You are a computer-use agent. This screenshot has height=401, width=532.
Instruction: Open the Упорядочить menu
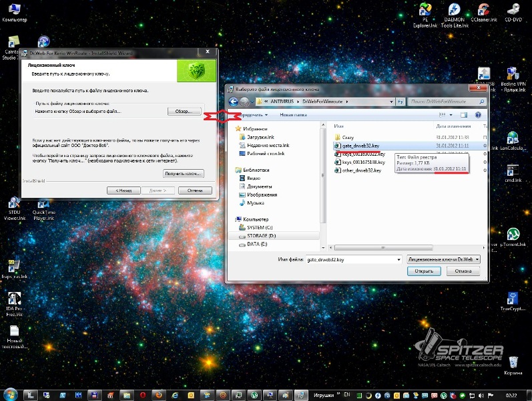pos(251,114)
